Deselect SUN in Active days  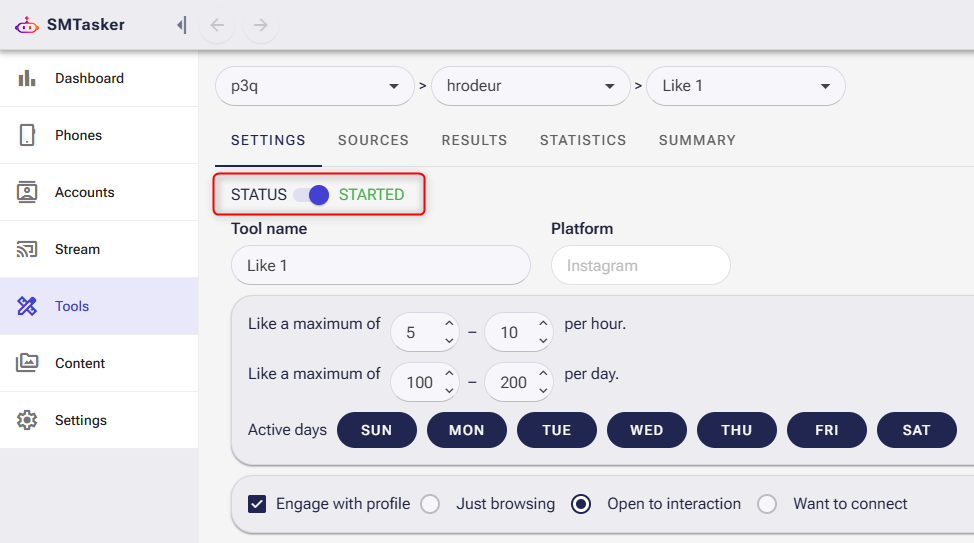[x=376, y=430]
